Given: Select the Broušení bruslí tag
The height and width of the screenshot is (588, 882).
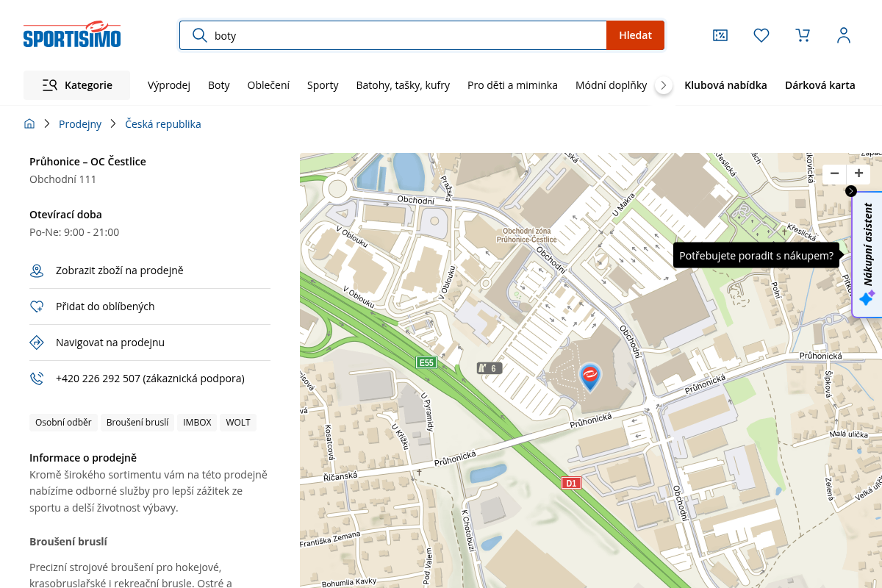Looking at the screenshot, I should tap(137, 423).
